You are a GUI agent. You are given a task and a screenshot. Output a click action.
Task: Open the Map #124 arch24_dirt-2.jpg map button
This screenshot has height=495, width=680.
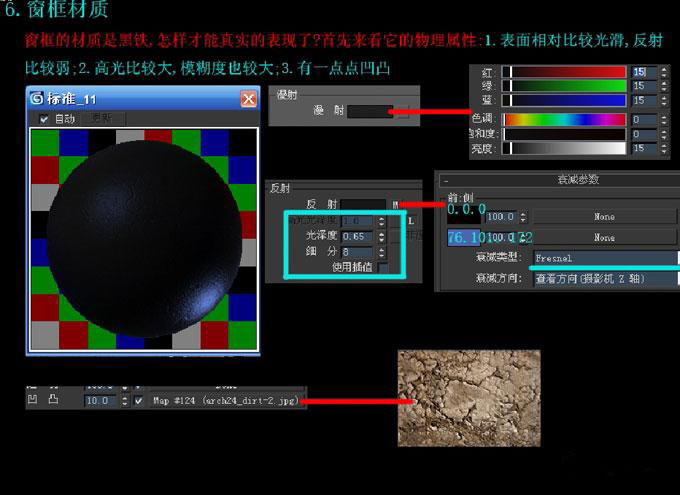pos(226,400)
